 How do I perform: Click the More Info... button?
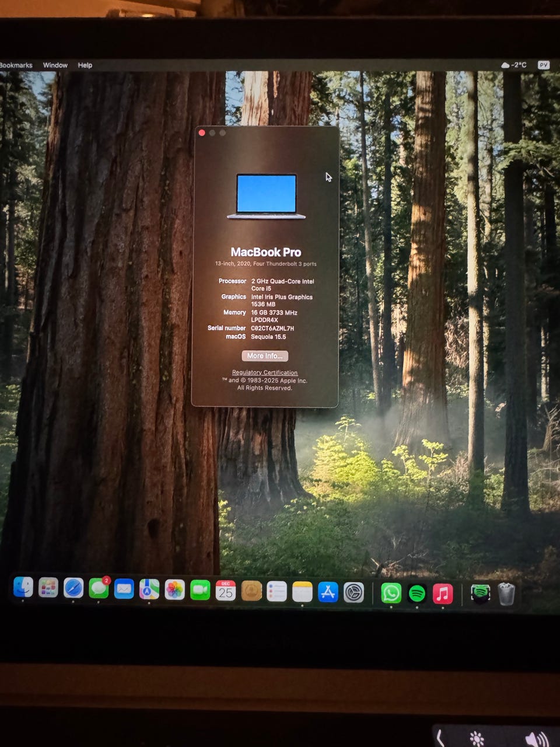point(265,356)
